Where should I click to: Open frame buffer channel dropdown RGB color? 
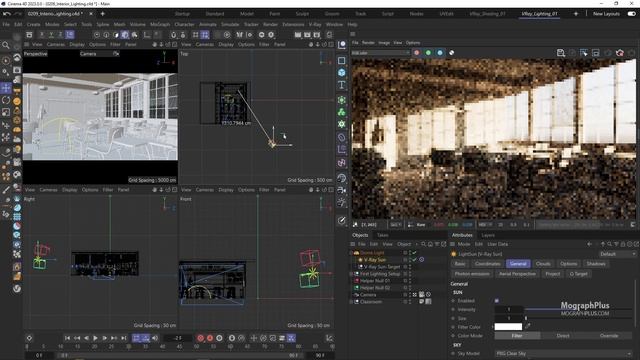[x=380, y=53]
